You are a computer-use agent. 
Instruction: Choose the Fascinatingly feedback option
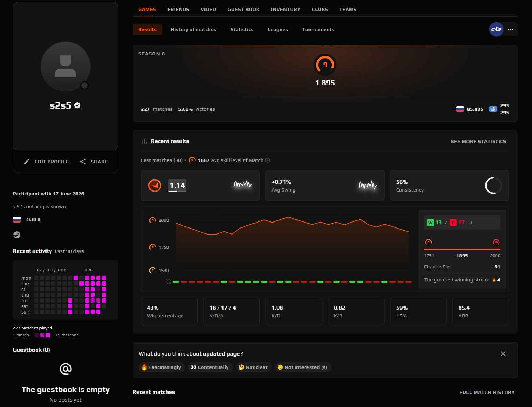tap(161, 367)
